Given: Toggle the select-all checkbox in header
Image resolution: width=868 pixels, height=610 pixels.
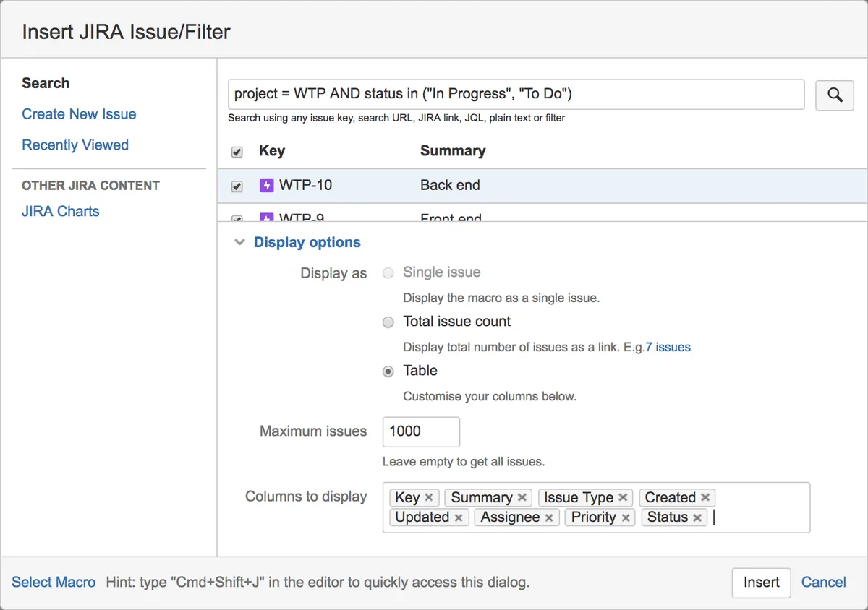Looking at the screenshot, I should (237, 152).
